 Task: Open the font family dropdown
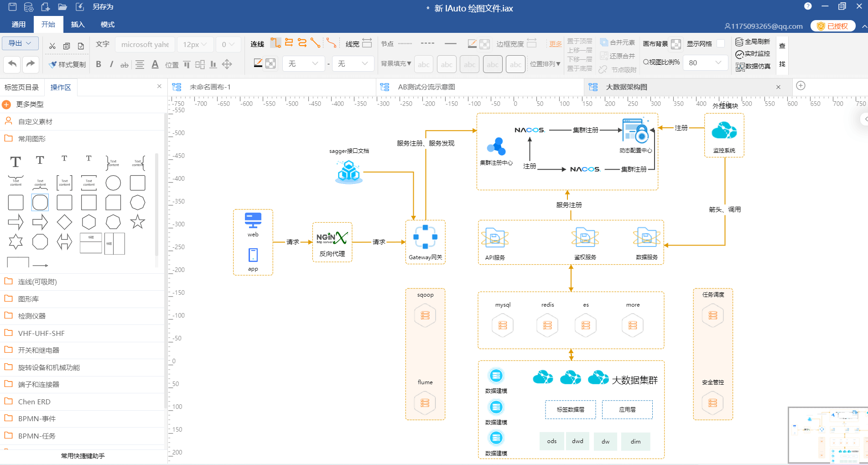[145, 44]
